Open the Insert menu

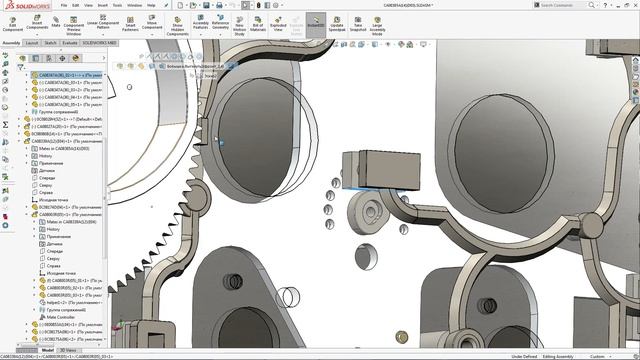click(x=103, y=5)
